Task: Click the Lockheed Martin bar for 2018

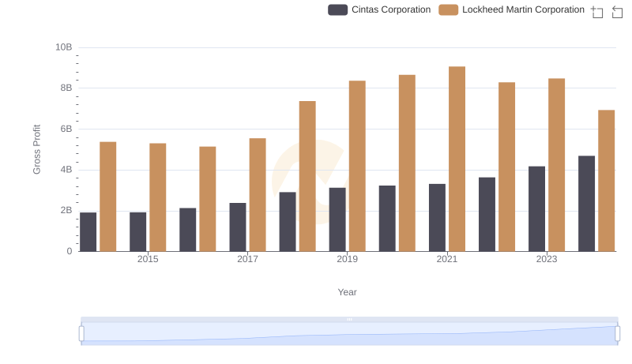Action: click(307, 176)
